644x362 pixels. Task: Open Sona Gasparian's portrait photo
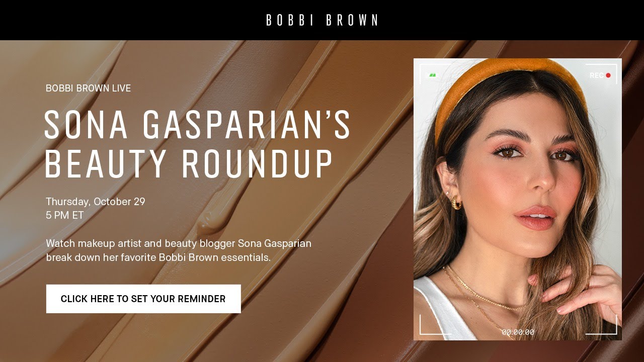tap(518, 200)
